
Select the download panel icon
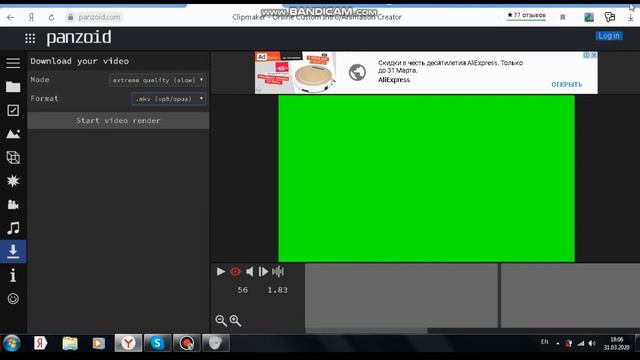coord(13,251)
